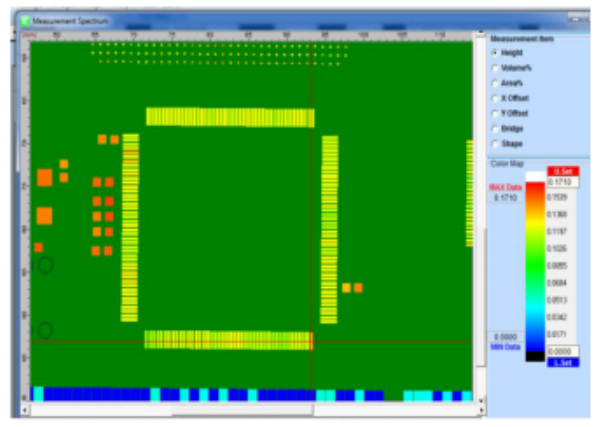The image size is (608, 427).
Task: Edit the upper limit value 0.1710 field
Action: tap(563, 182)
